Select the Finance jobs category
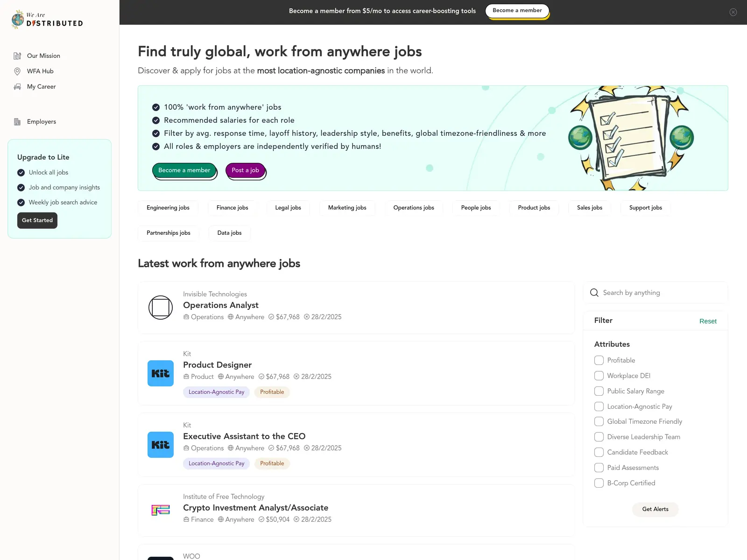This screenshot has width=747, height=560. (233, 208)
